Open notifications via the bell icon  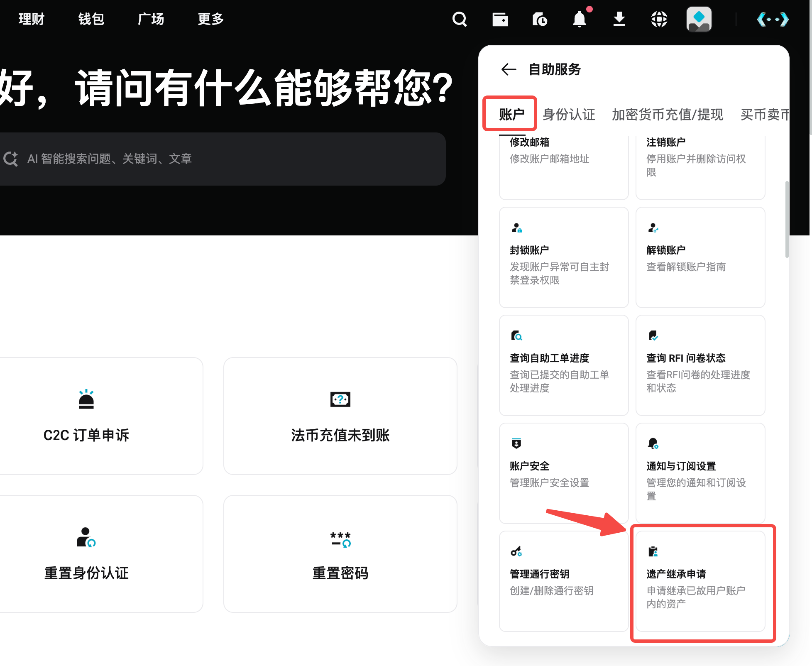pyautogui.click(x=580, y=19)
